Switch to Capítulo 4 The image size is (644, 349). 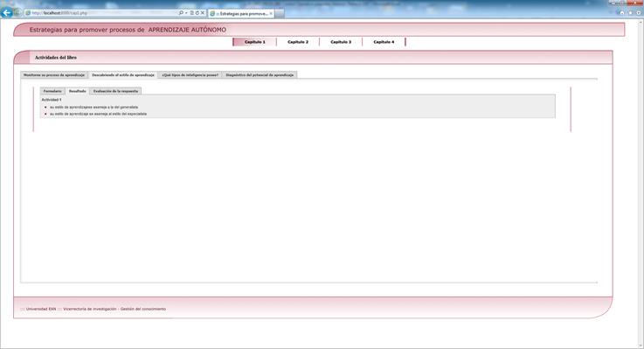[x=384, y=42]
